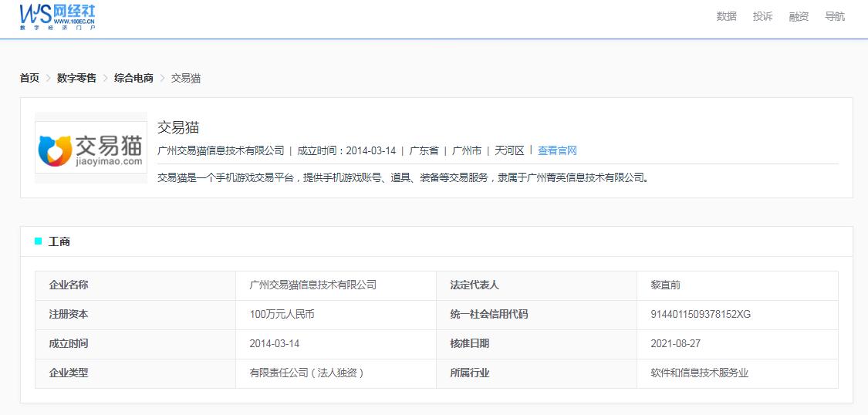Select 交易猫 breadcrumb text
The image size is (868, 415).
point(185,78)
